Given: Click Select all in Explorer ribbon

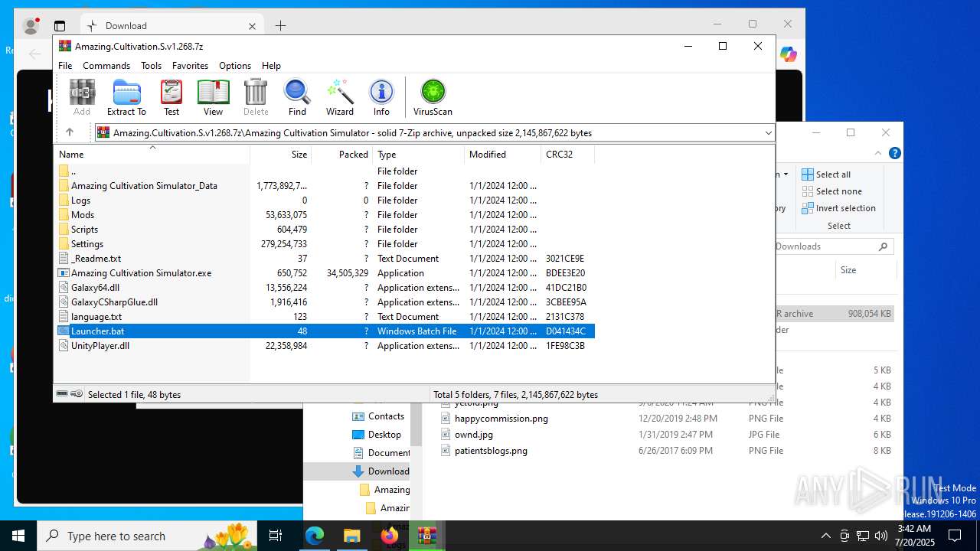Looking at the screenshot, I should (x=826, y=174).
